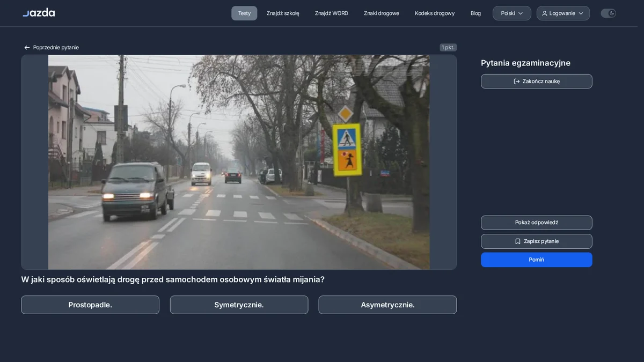Expand the Logowanie account dropdown

pyautogui.click(x=563, y=13)
